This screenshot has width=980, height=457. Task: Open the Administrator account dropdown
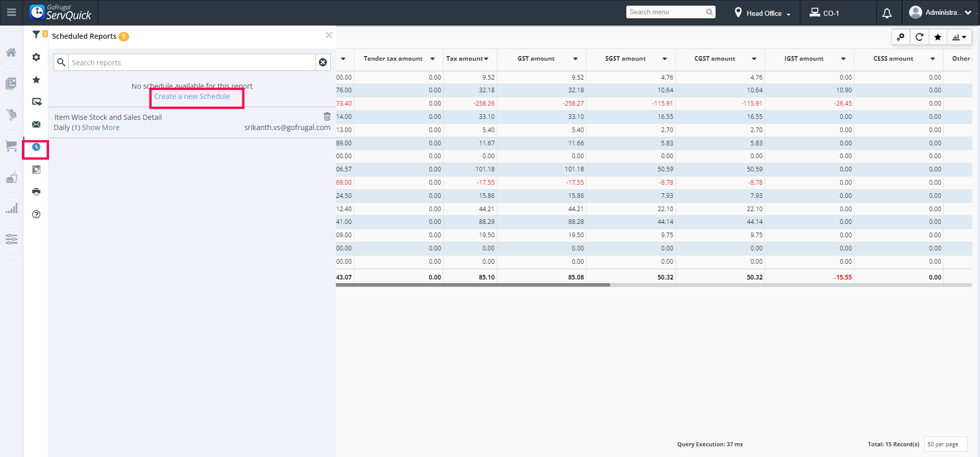[940, 12]
